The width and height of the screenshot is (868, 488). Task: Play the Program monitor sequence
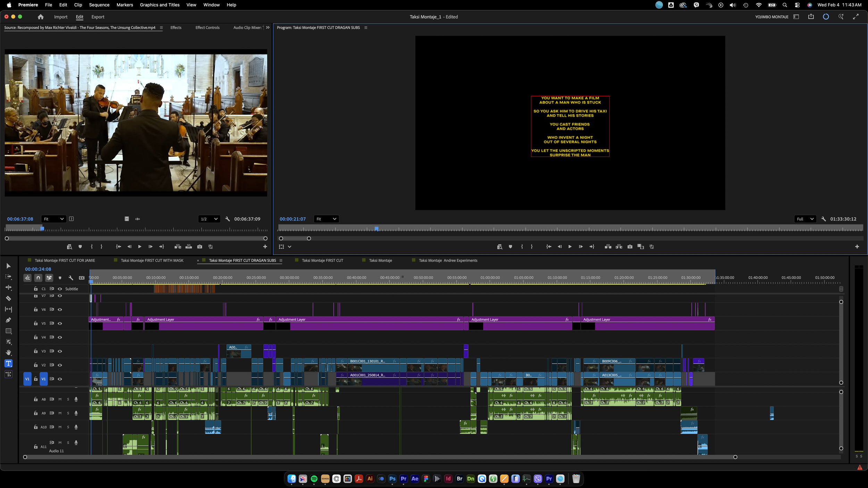coord(570,247)
